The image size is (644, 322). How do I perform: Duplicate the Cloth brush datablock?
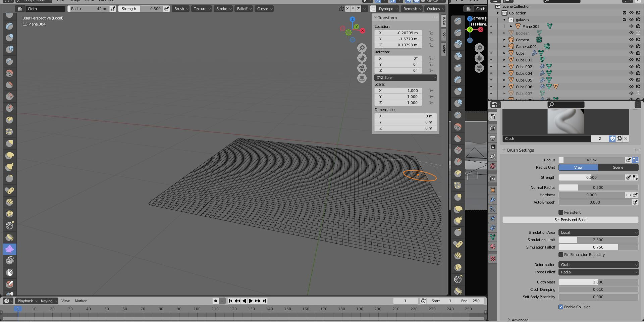[619, 139]
